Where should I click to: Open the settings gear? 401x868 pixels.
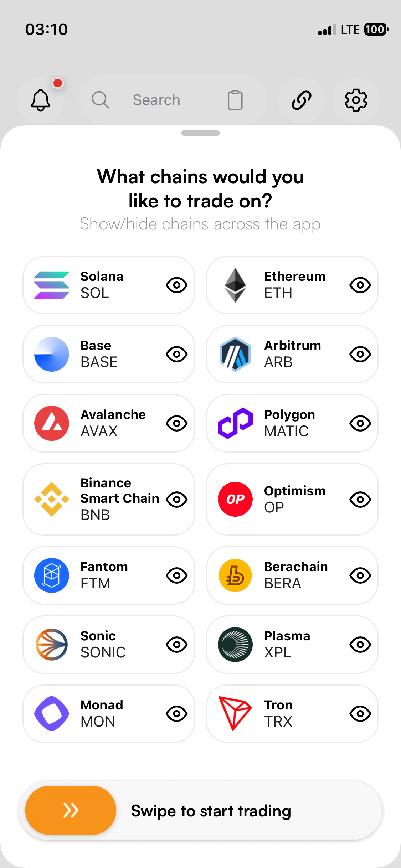pos(356,100)
